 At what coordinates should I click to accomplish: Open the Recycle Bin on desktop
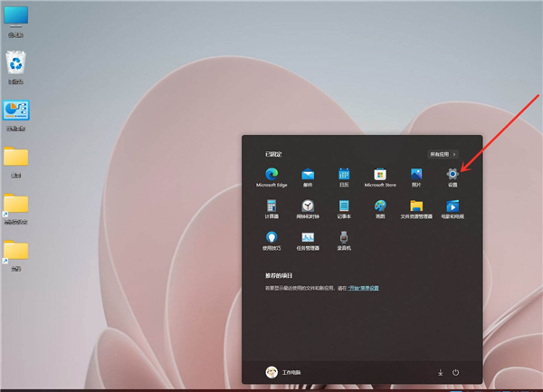click(16, 68)
